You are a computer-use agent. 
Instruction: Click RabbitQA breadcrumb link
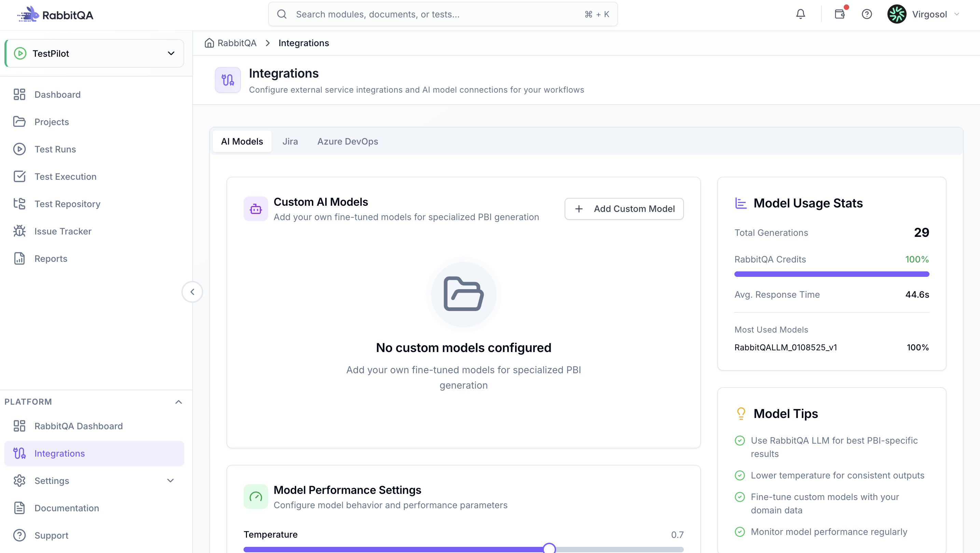click(x=237, y=43)
